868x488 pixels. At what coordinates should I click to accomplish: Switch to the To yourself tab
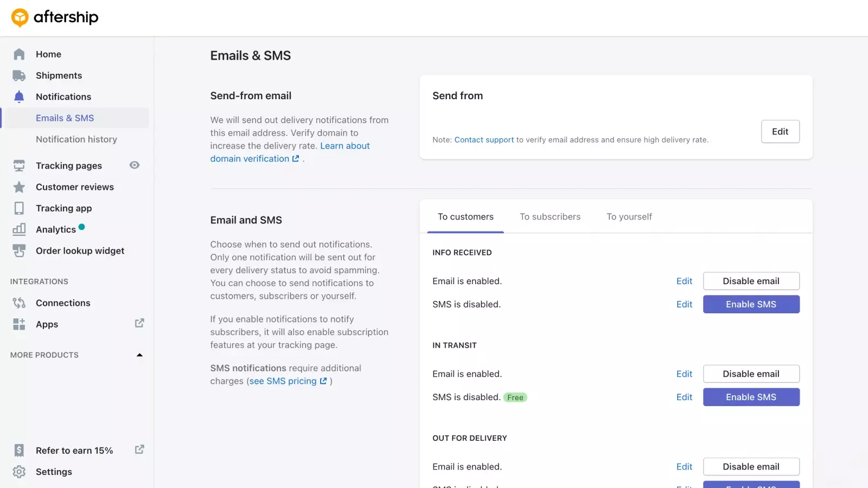coord(629,217)
